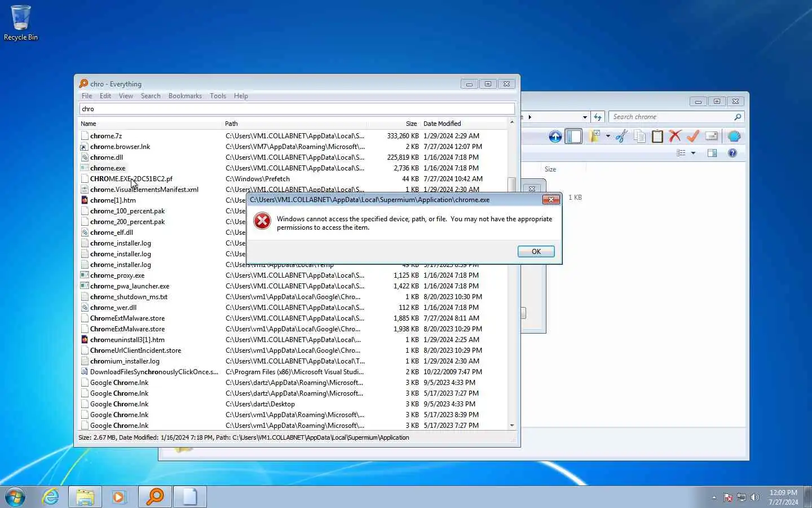Launch Internet Explorer from taskbar
The image size is (812, 508).
coord(51,497)
